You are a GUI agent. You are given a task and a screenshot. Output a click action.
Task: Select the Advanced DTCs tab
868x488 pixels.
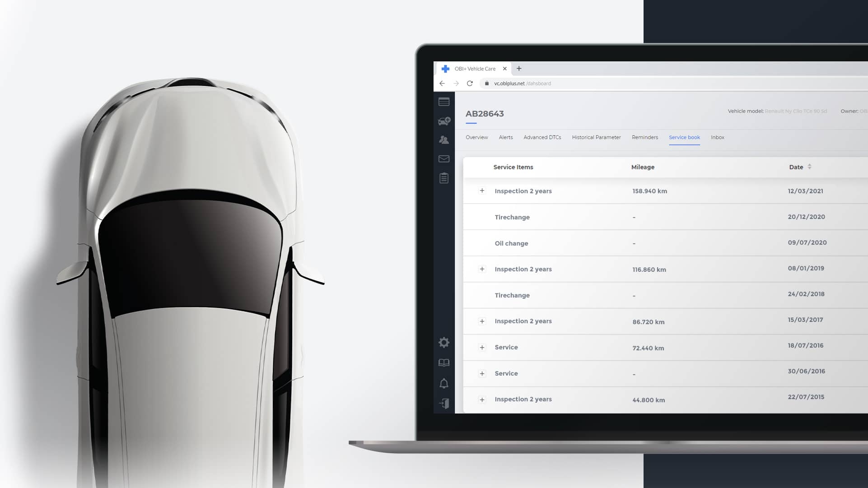pos(542,137)
